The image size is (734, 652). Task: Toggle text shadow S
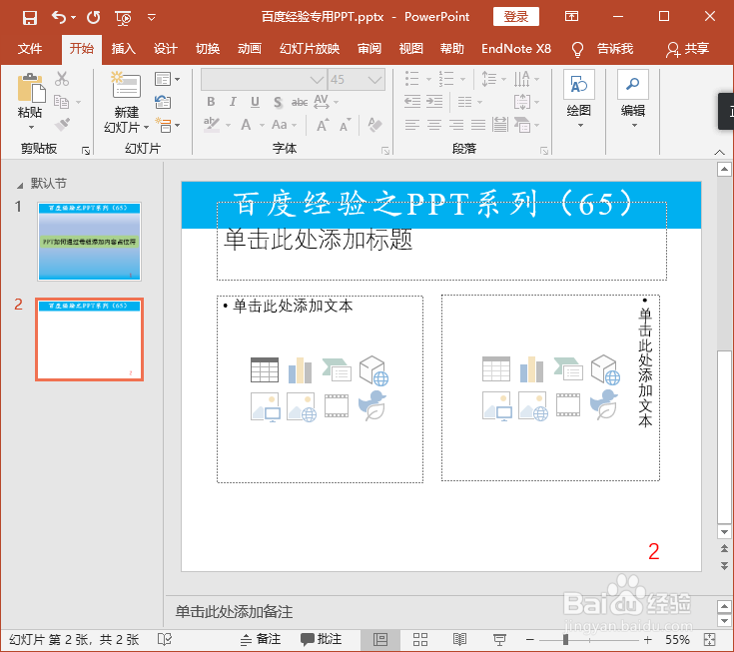tap(278, 102)
